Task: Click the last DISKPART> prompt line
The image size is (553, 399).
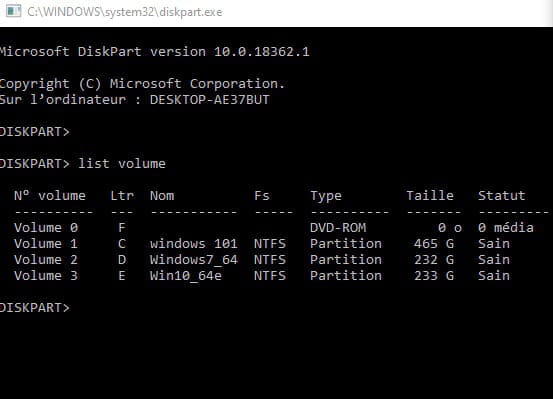Action: [35, 308]
